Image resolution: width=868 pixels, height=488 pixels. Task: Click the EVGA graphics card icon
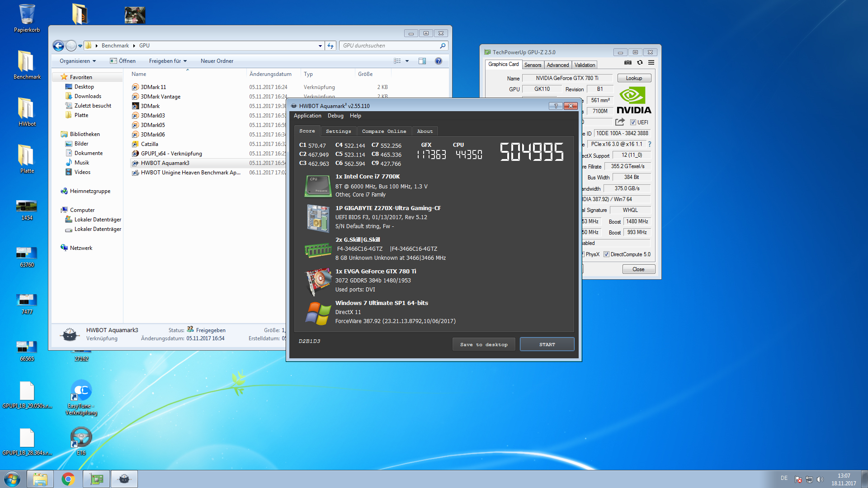(318, 281)
